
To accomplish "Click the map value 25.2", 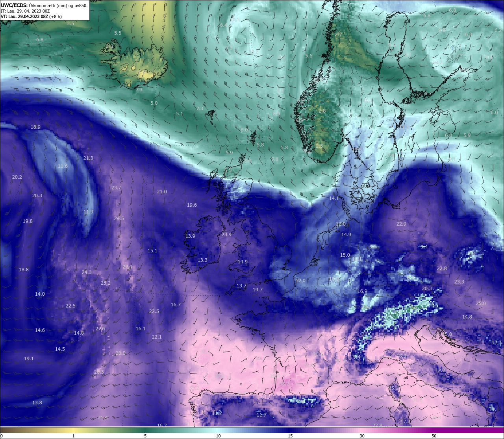I will 106,283.
